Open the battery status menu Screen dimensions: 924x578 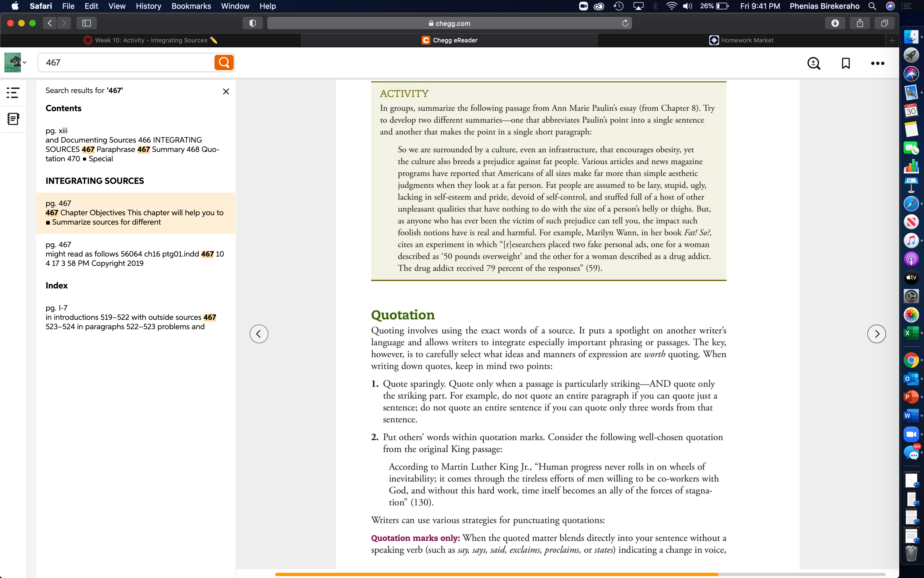point(714,6)
